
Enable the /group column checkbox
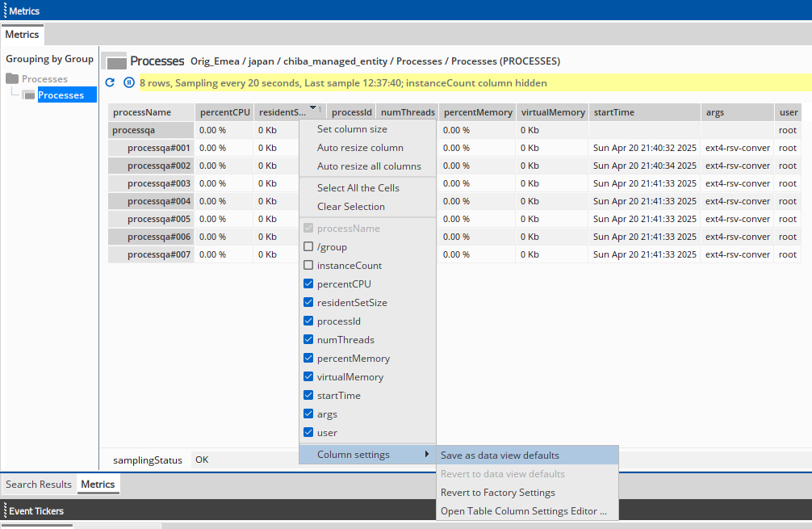coord(308,247)
